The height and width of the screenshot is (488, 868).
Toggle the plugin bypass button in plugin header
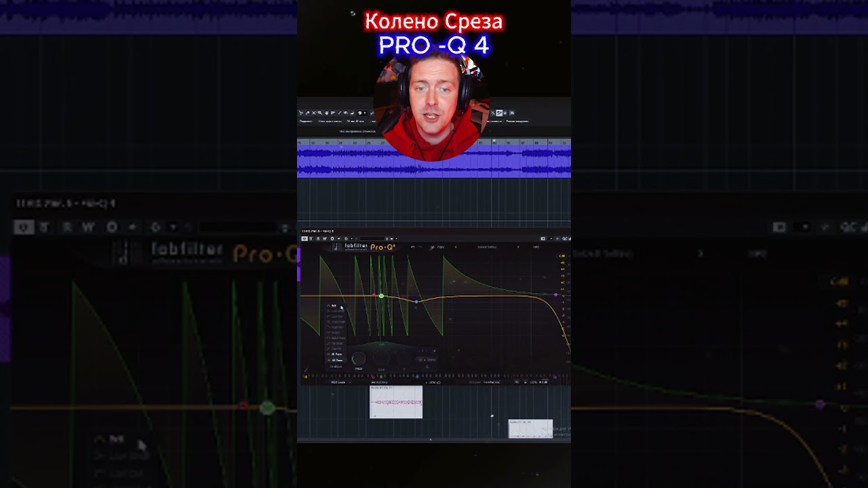click(x=304, y=239)
